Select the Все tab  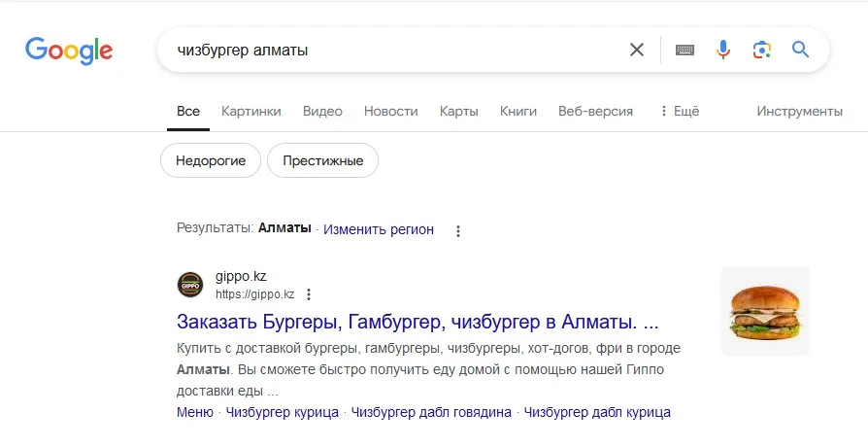click(x=188, y=112)
